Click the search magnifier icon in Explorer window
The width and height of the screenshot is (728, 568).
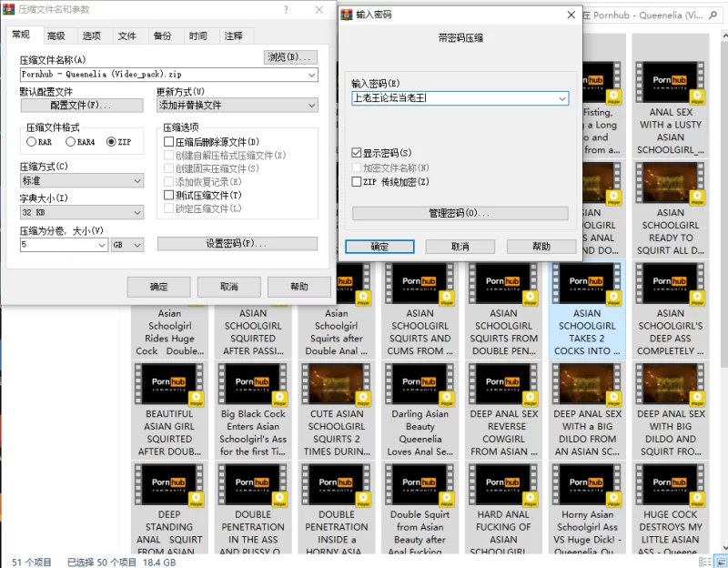tap(713, 15)
